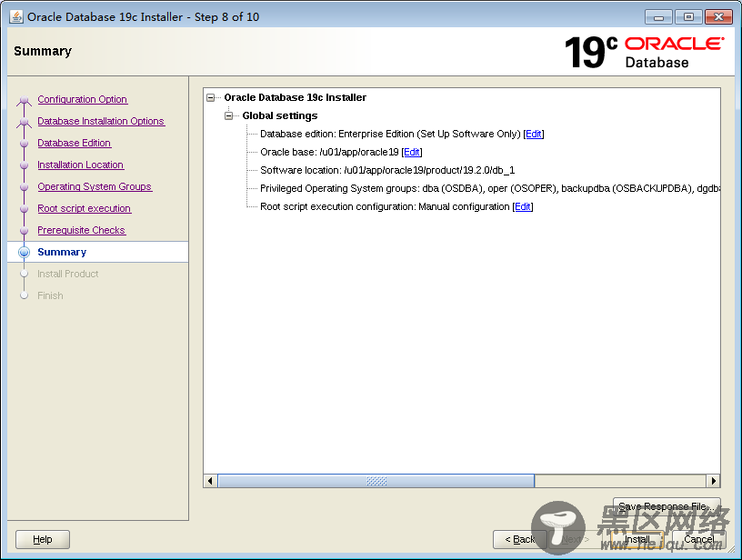
Task: Click the Configuration Option step marker icon
Action: [x=25, y=100]
